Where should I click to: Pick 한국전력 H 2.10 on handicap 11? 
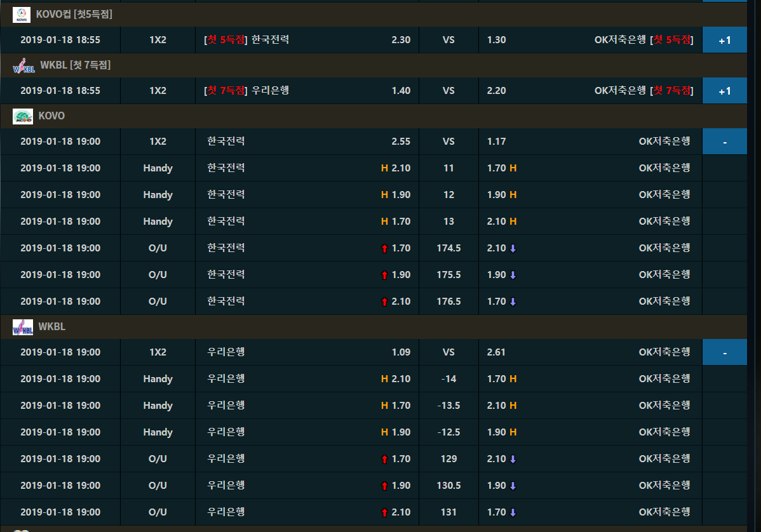(x=307, y=168)
